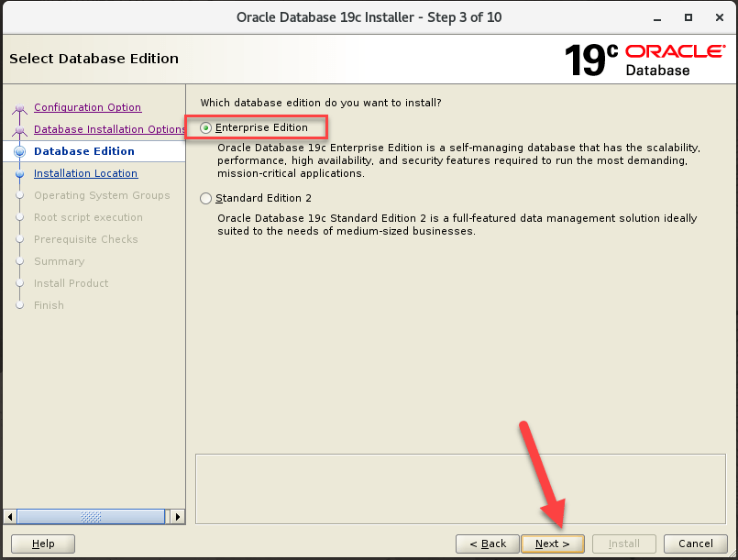Viewport: 738px width, 560px height.
Task: Click the Finish step label
Action: 49,305
